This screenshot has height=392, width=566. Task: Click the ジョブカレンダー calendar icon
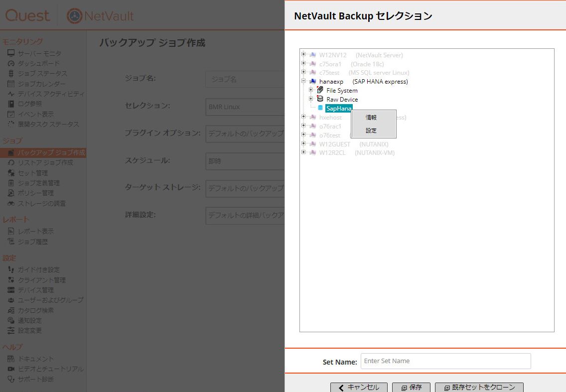(11, 84)
